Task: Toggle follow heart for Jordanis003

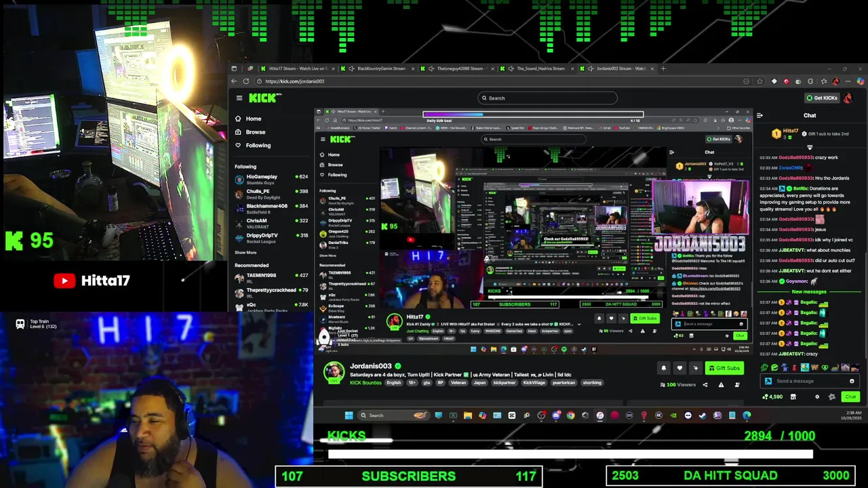Action: click(x=679, y=368)
